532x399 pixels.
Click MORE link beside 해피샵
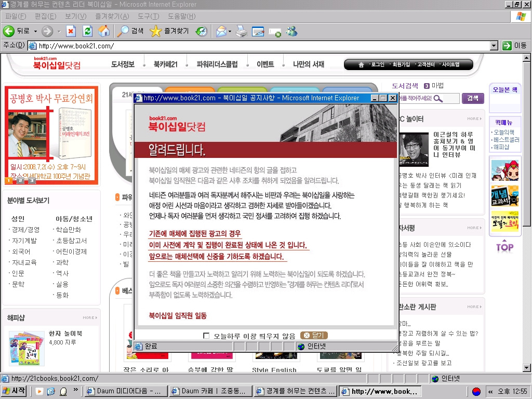(90, 318)
